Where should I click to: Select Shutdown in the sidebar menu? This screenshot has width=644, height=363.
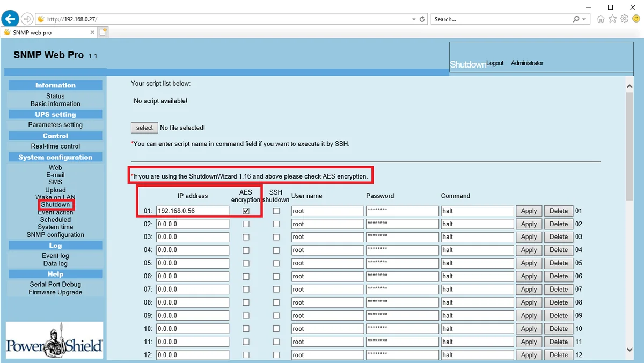pyautogui.click(x=55, y=204)
